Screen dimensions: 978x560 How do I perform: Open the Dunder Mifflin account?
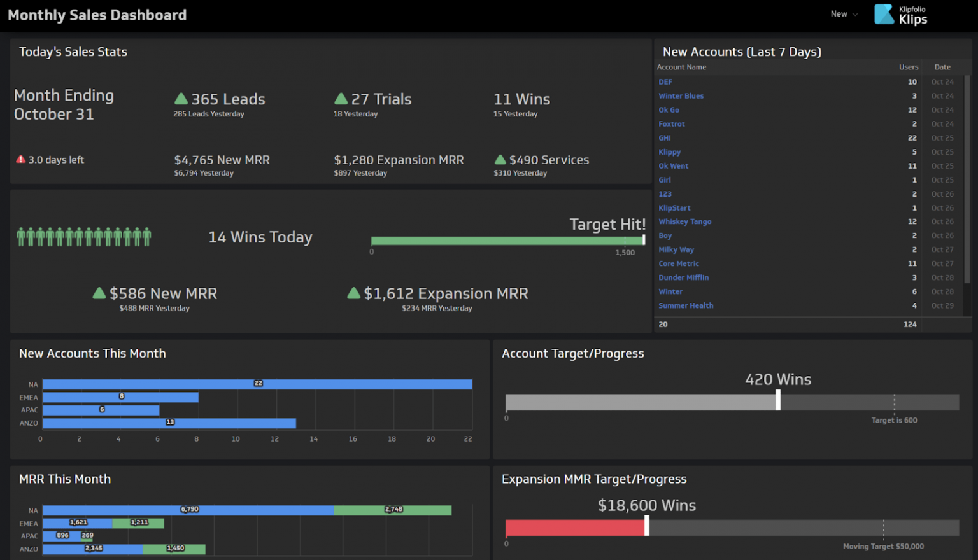(x=683, y=277)
